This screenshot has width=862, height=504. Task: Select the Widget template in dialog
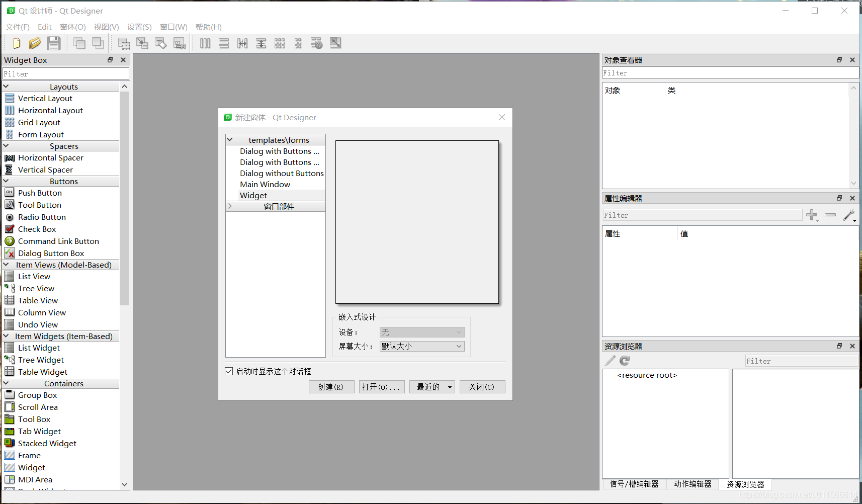(x=253, y=195)
